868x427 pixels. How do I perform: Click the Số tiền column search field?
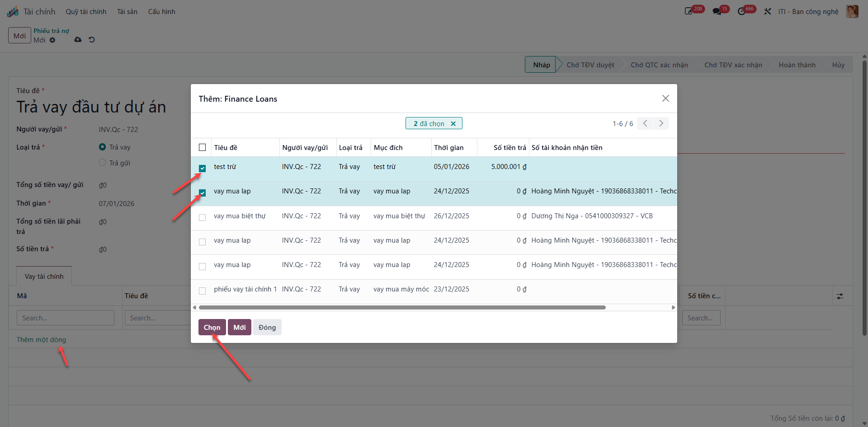pos(701,318)
